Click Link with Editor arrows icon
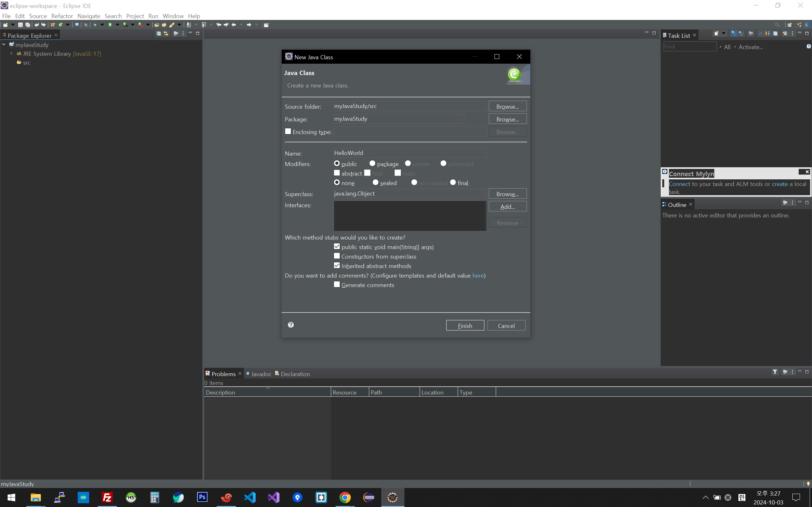This screenshot has height=507, width=812. tap(166, 34)
